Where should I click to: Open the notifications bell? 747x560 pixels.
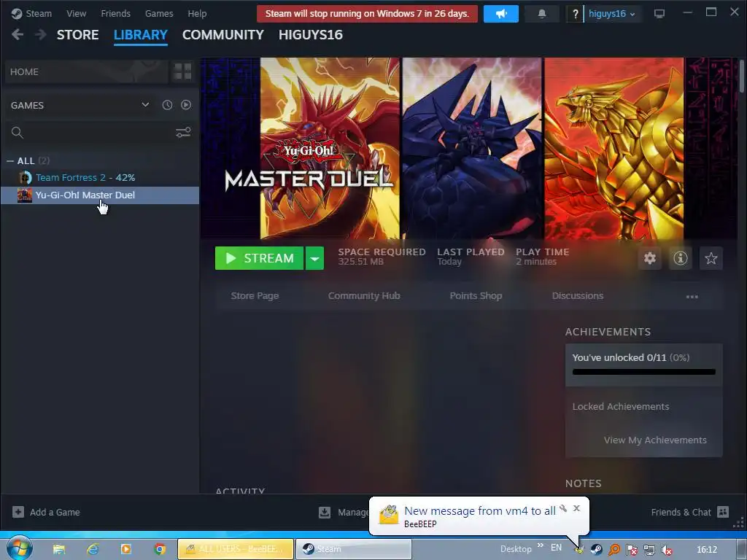(542, 14)
